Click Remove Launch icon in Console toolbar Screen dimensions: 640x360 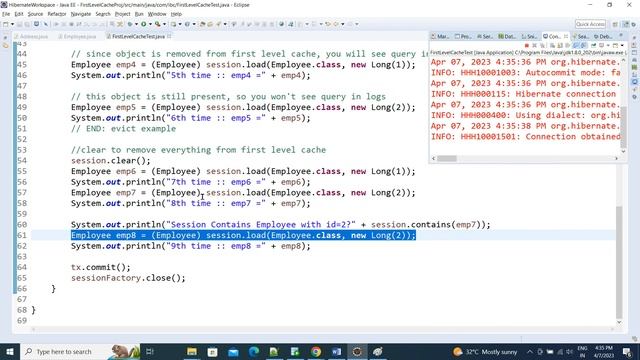(534, 45)
